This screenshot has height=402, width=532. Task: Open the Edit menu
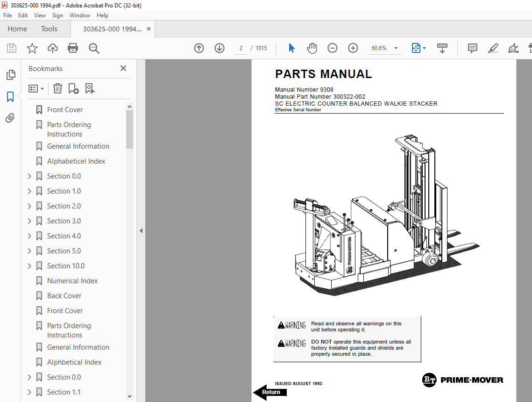pos(23,15)
